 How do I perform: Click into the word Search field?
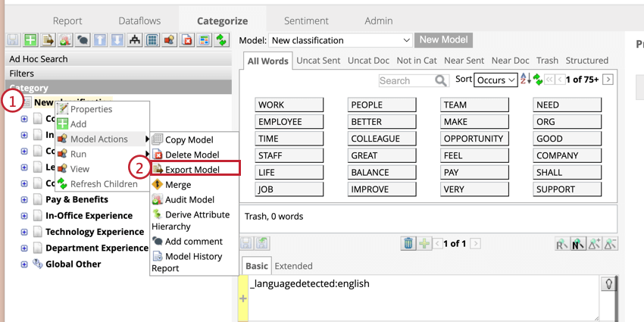tap(405, 80)
